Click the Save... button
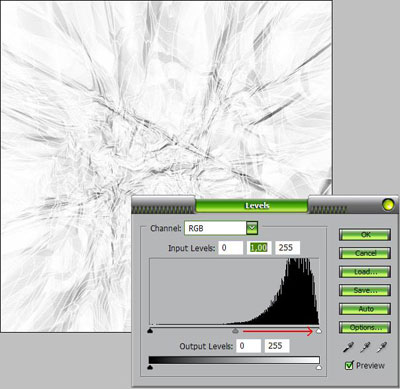This screenshot has width=400, height=389. click(365, 290)
